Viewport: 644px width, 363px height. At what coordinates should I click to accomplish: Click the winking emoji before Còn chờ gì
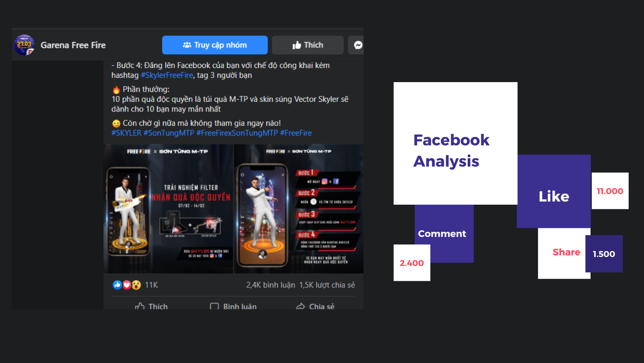[x=116, y=123]
